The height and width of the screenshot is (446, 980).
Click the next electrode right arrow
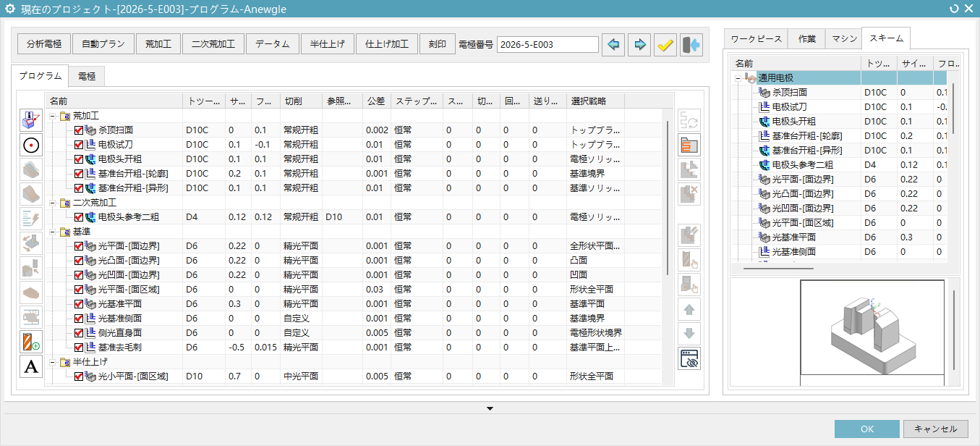(x=639, y=45)
